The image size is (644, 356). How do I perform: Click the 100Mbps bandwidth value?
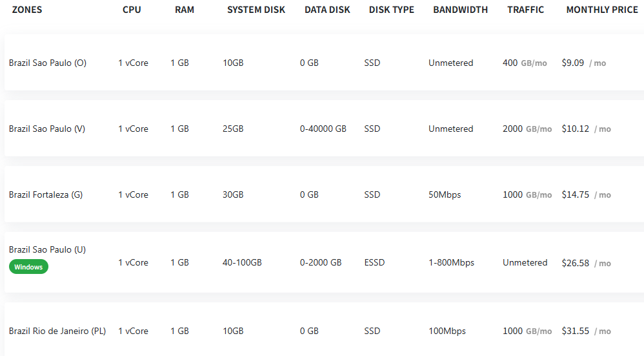click(447, 331)
